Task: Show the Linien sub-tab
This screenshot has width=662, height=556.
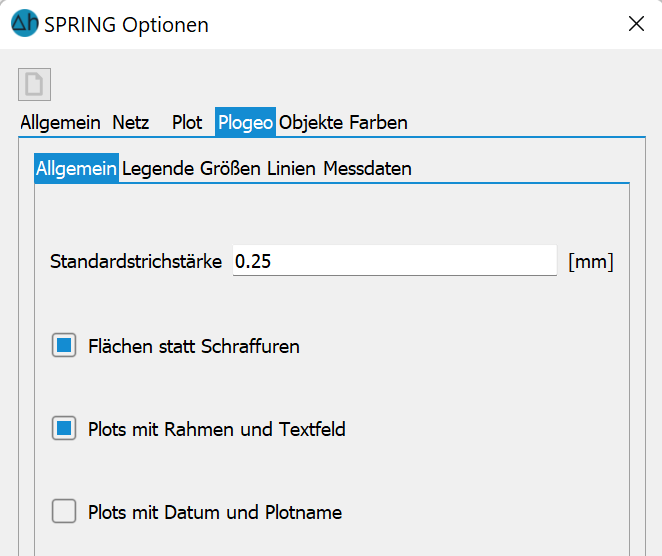Action: 291,168
